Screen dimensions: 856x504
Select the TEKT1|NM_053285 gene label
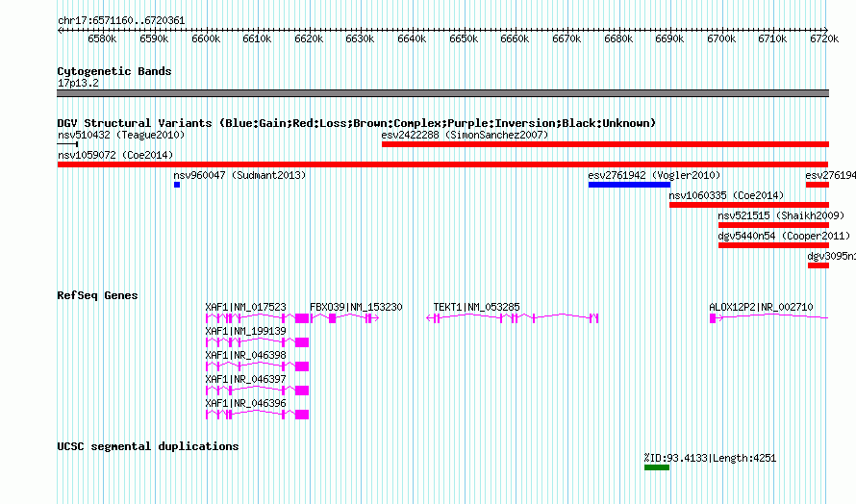click(x=477, y=308)
